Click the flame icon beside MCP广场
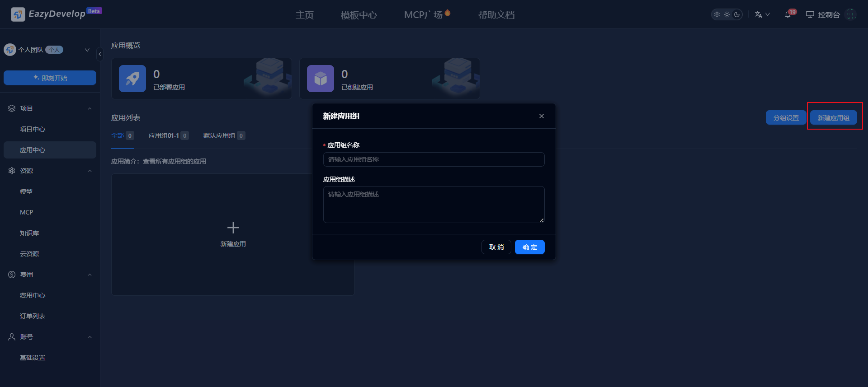The width and height of the screenshot is (868, 387). (448, 13)
